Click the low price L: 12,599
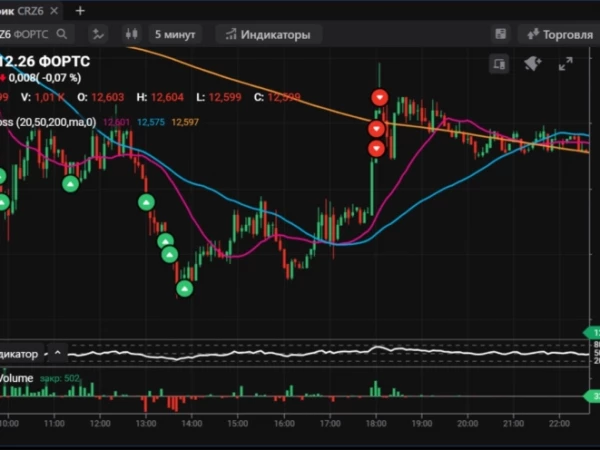The width and height of the screenshot is (600, 450). point(218,97)
